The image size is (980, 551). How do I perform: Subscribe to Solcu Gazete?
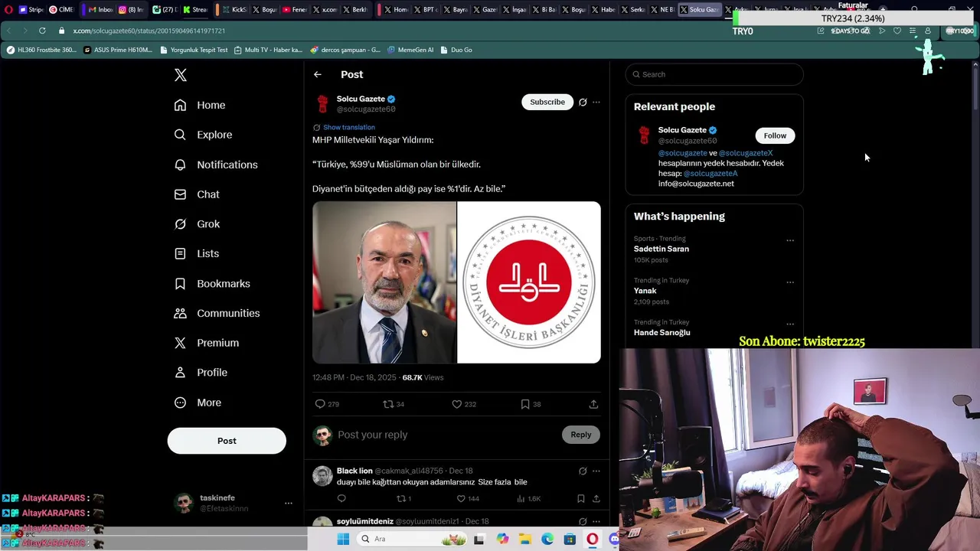[547, 102]
